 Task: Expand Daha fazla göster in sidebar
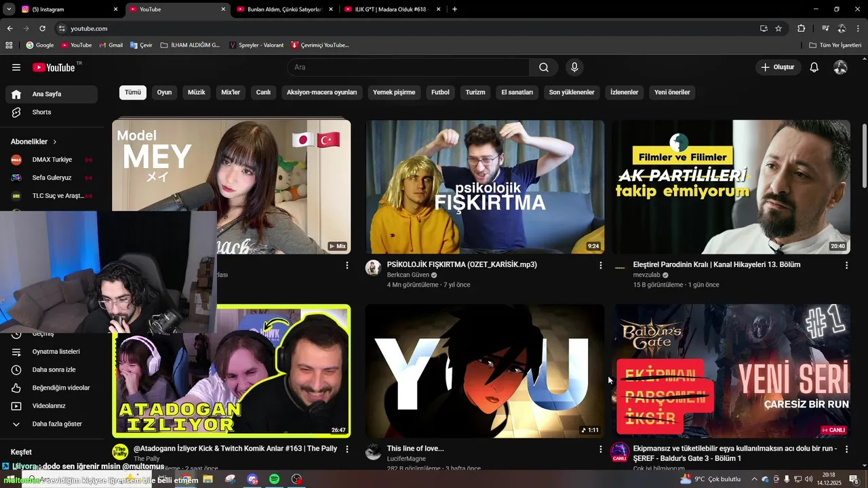coord(52,424)
